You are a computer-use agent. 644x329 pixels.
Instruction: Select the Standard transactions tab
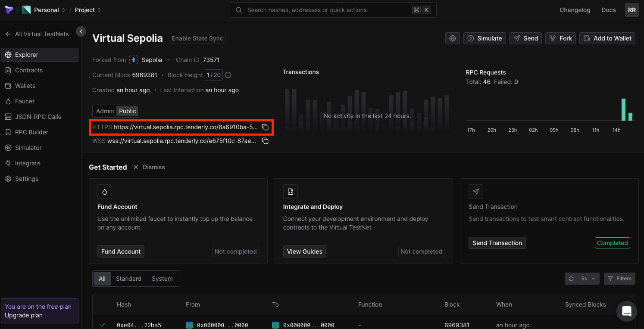pyautogui.click(x=128, y=279)
